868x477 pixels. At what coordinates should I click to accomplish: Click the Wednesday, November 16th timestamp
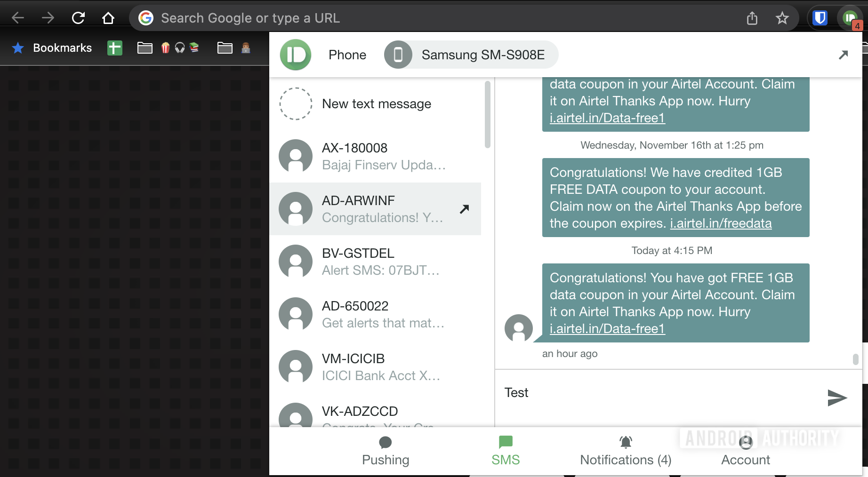coord(672,145)
